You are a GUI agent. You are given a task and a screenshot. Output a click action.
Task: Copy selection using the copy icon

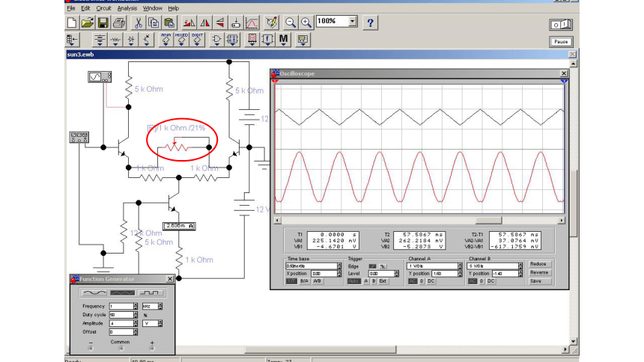[154, 22]
